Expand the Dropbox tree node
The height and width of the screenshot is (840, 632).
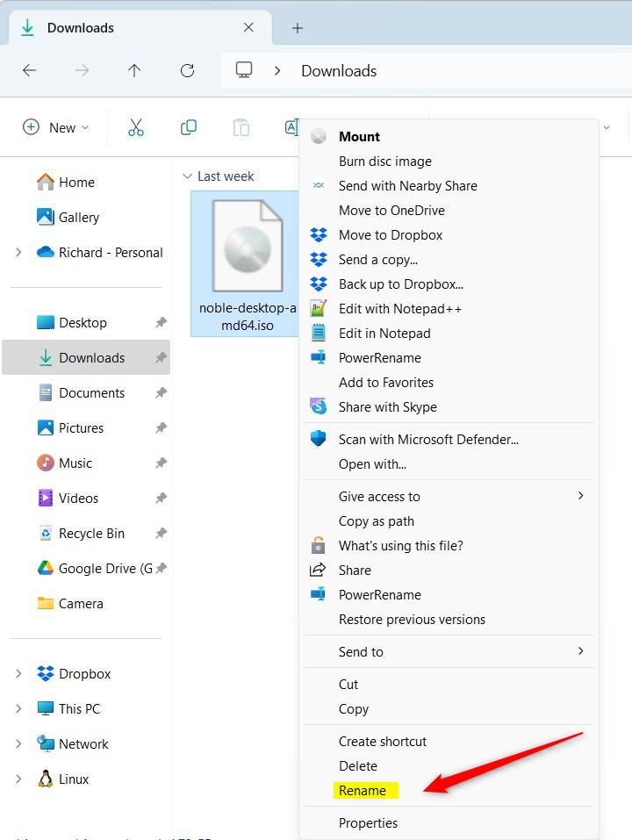point(18,673)
